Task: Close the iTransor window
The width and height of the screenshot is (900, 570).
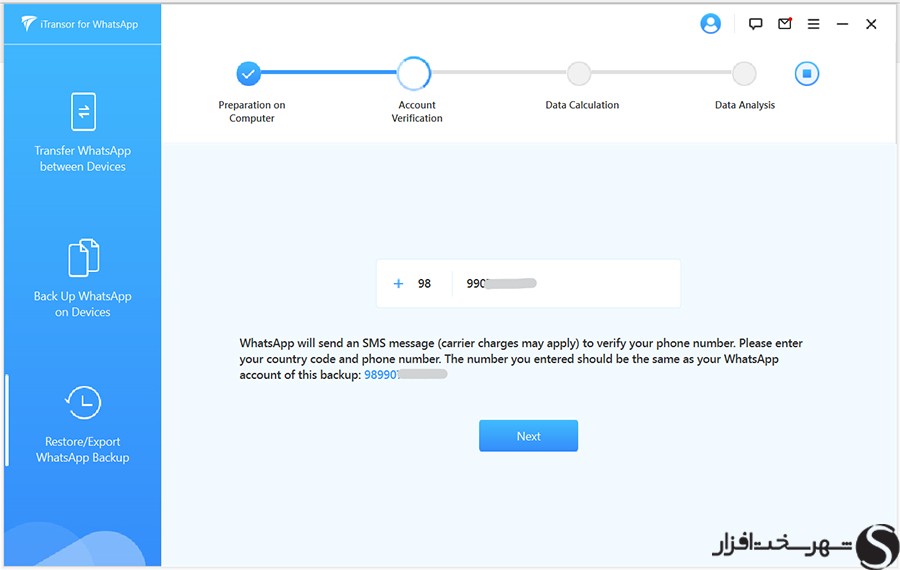Action: pos(871,24)
